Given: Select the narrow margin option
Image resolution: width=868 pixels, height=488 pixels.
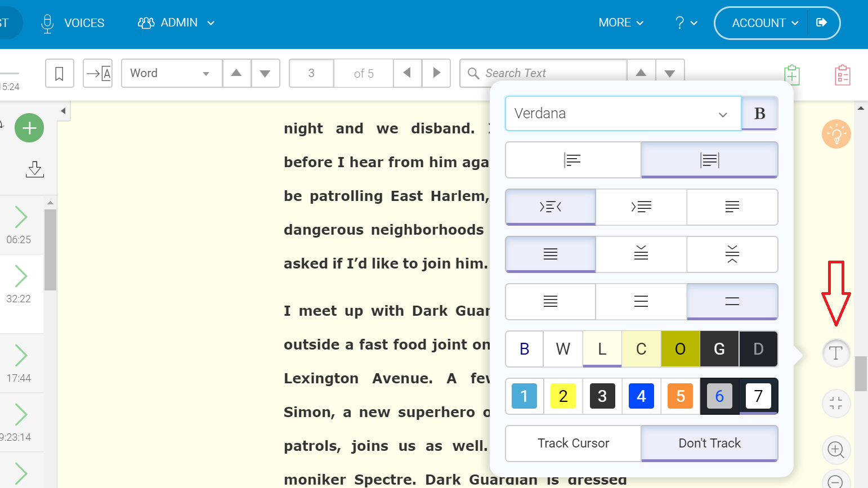Looking at the screenshot, I should coord(551,207).
